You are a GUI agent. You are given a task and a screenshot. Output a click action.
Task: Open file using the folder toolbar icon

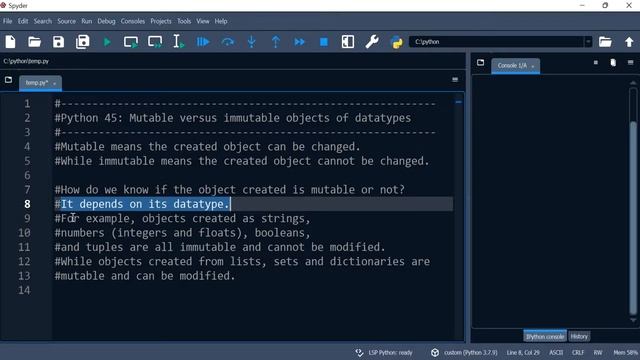click(34, 42)
